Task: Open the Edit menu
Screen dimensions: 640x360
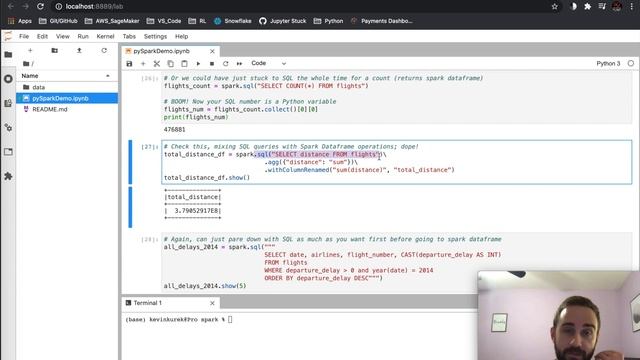Action: point(42,36)
